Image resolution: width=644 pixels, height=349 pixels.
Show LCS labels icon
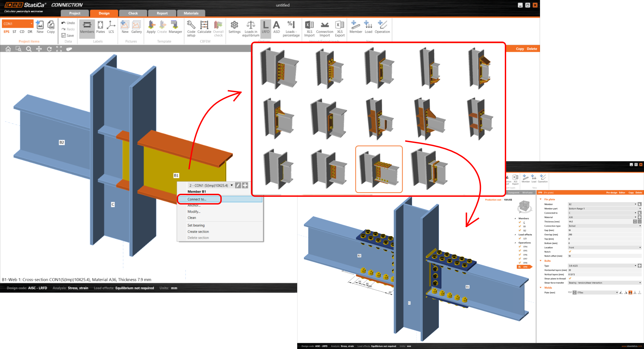111,27
